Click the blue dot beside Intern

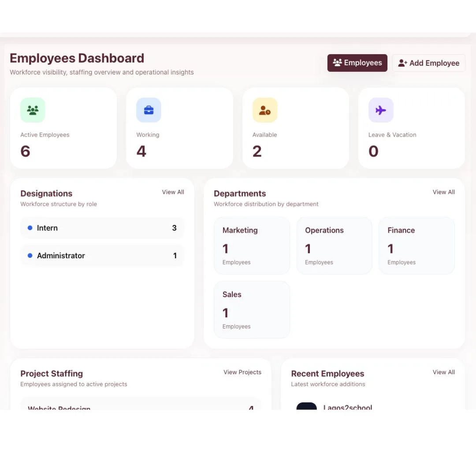(30, 228)
